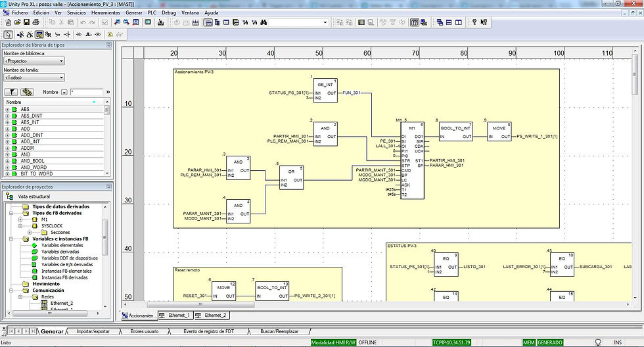
Task: Select Variables elementales in project tree
Action: [x=62, y=245]
